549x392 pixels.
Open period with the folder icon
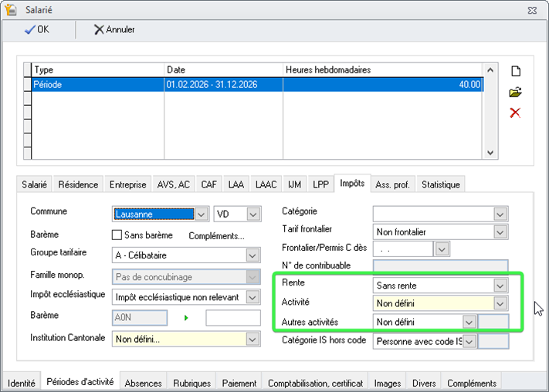click(x=515, y=93)
